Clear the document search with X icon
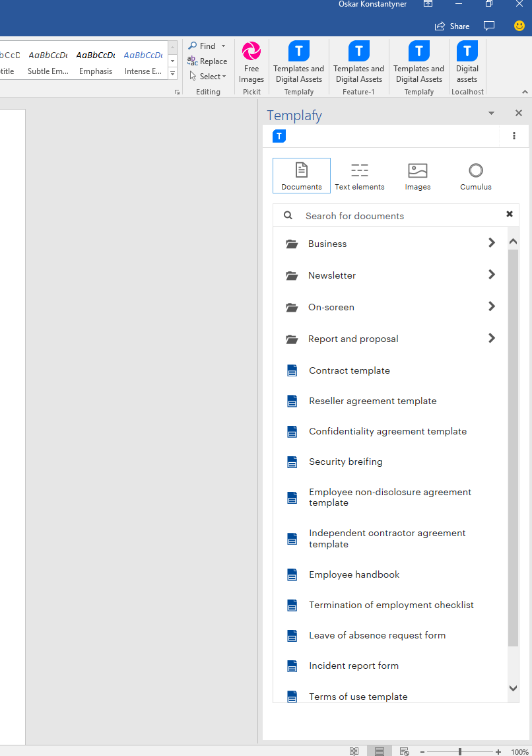The image size is (532, 756). coord(510,214)
